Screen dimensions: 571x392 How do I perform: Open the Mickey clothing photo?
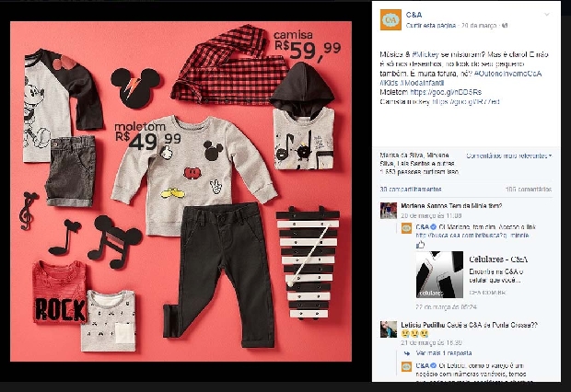(181, 191)
